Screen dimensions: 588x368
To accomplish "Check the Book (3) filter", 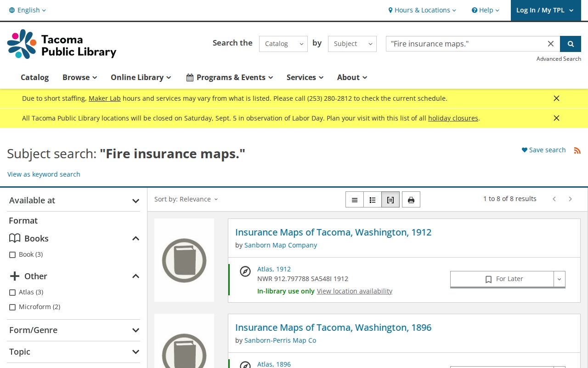I will click(12, 255).
